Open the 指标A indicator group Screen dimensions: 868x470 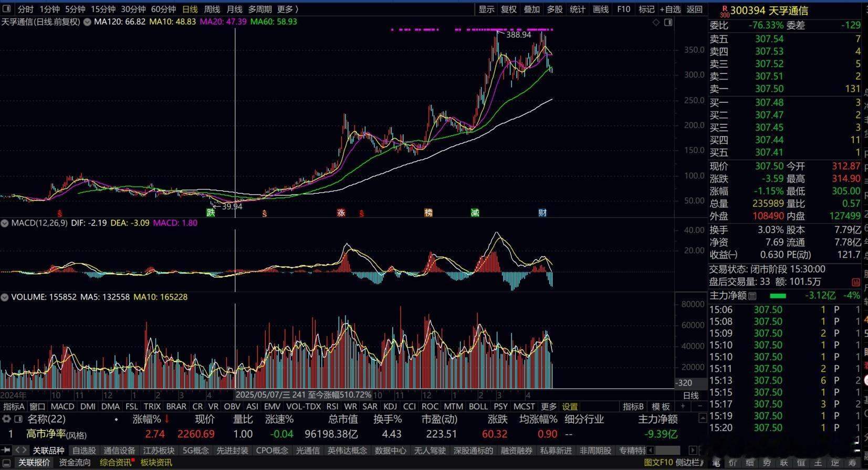[14, 407]
